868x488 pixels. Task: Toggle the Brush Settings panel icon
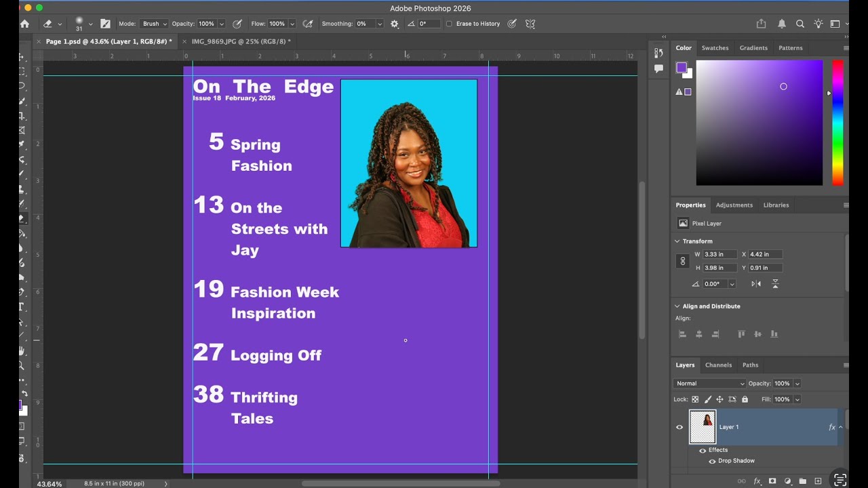coord(105,24)
